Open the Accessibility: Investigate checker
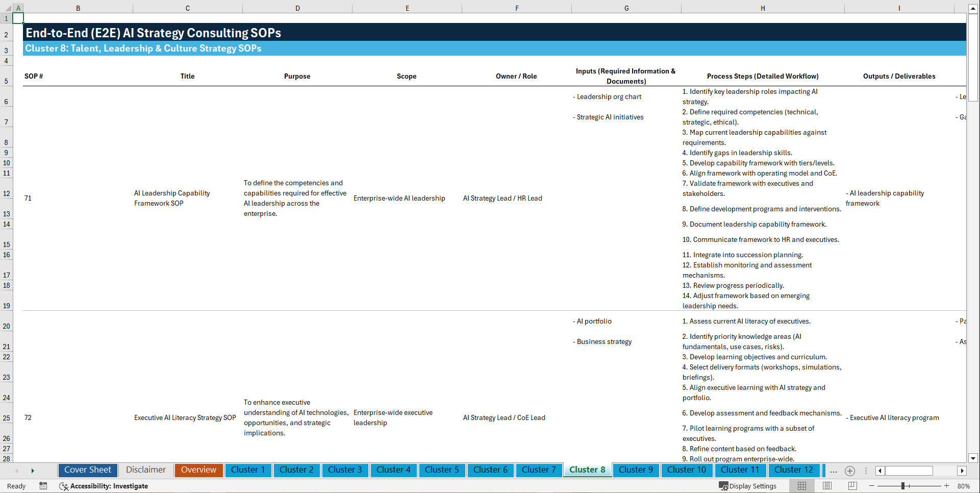 (104, 486)
